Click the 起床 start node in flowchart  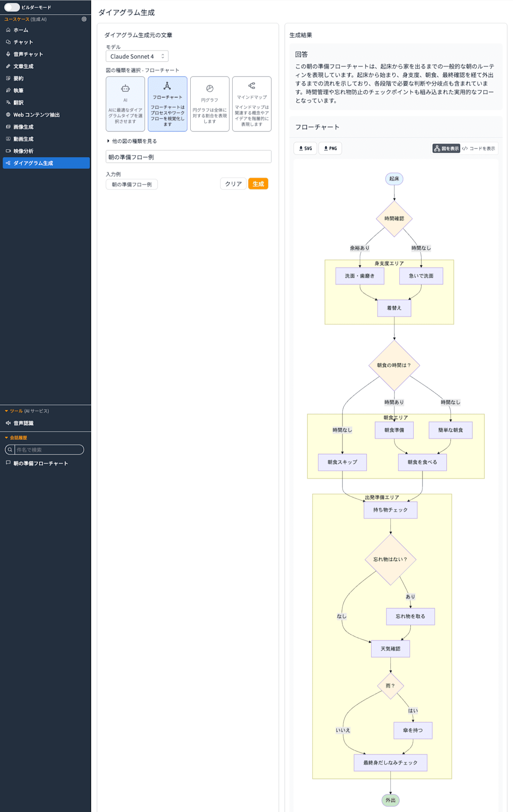(x=394, y=179)
